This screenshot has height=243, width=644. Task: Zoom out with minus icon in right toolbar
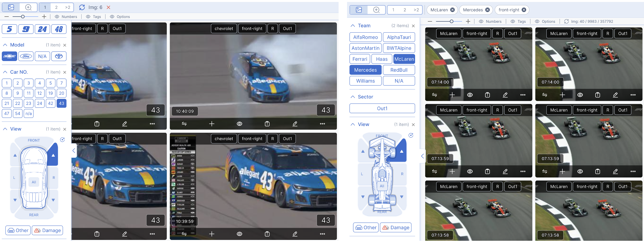point(430,21)
